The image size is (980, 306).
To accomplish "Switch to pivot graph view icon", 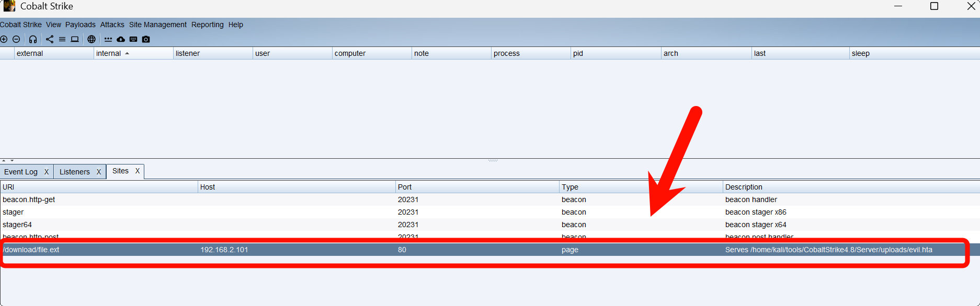I will (50, 39).
